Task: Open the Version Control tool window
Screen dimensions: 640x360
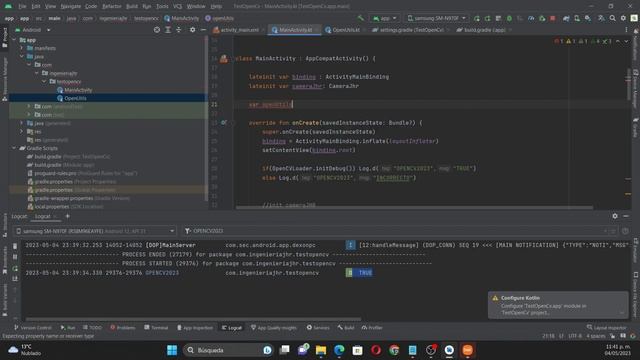Action: (x=33, y=327)
